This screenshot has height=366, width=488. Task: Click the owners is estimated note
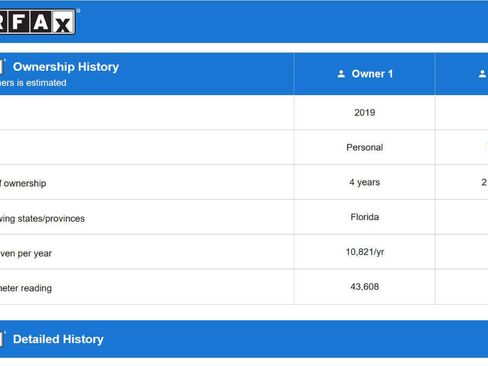[33, 83]
